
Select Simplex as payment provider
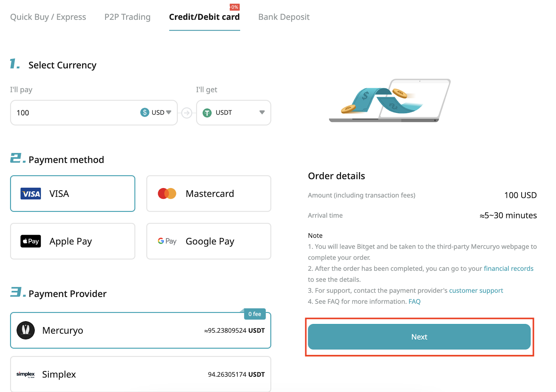[140, 374]
